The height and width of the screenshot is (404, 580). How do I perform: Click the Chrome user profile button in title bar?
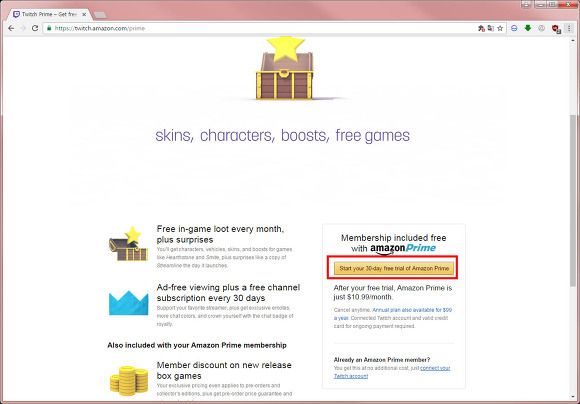click(x=526, y=4)
